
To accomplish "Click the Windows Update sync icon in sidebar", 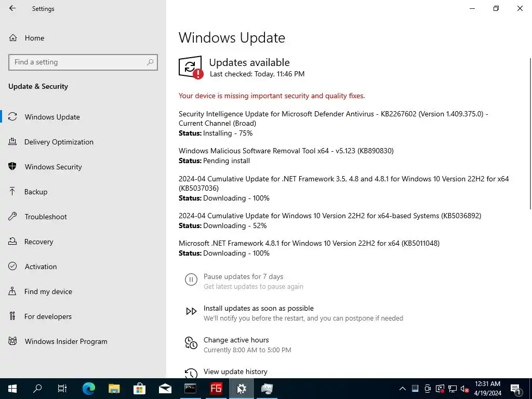I will (x=12, y=117).
